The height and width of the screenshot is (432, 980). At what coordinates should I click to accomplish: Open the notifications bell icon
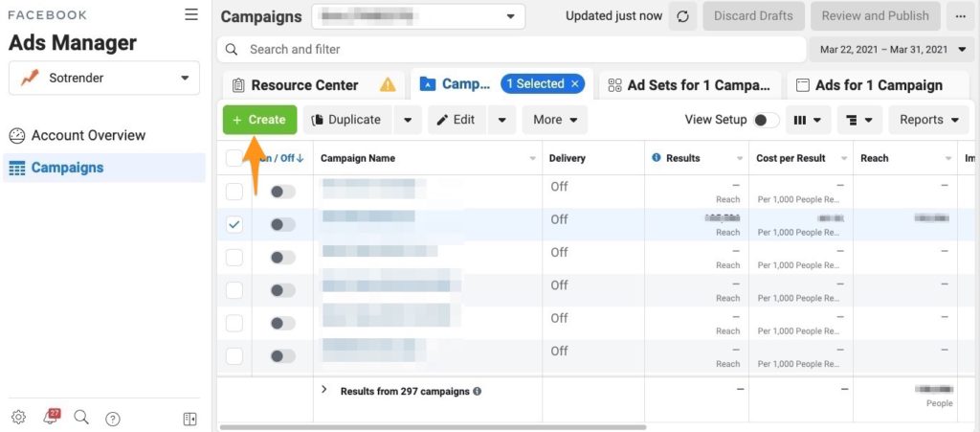point(50,418)
